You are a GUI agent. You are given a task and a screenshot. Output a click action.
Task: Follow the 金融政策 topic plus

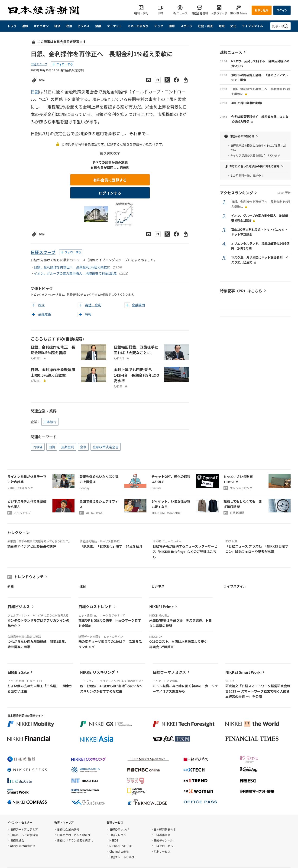33,314
